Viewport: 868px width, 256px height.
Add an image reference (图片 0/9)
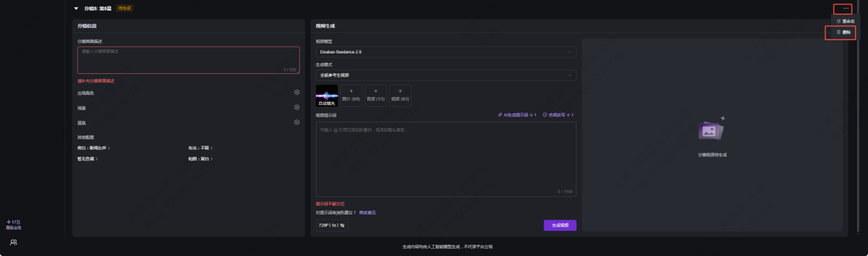point(352,96)
